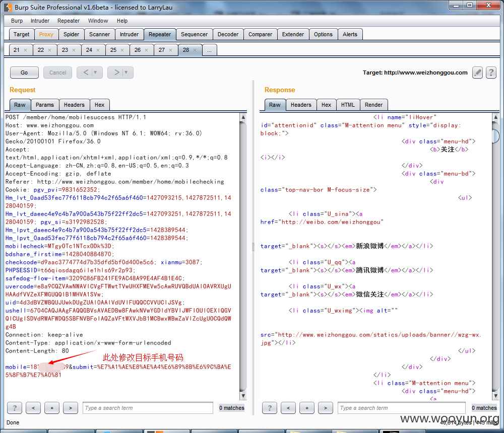This screenshot has width=504, height=433.
Task: Close Repeater request tab 27
Action: (x=171, y=50)
